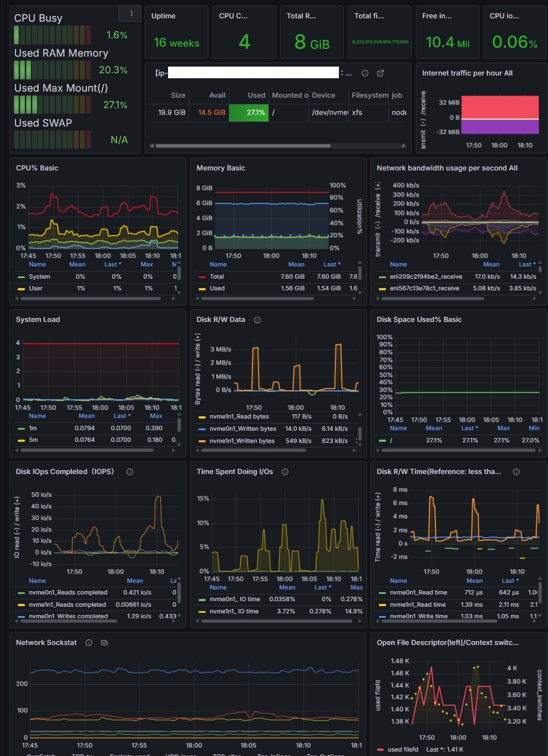Click the info icon beside the ip- panel title

[x=365, y=73]
